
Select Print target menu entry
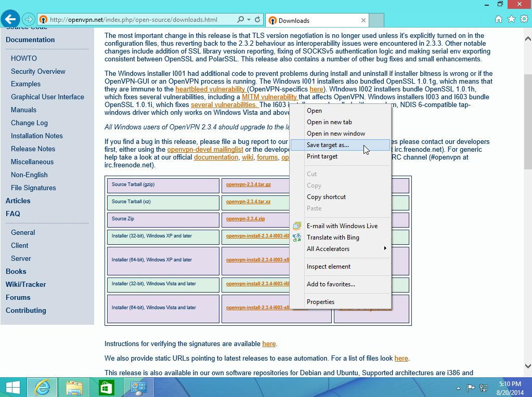tap(341, 156)
